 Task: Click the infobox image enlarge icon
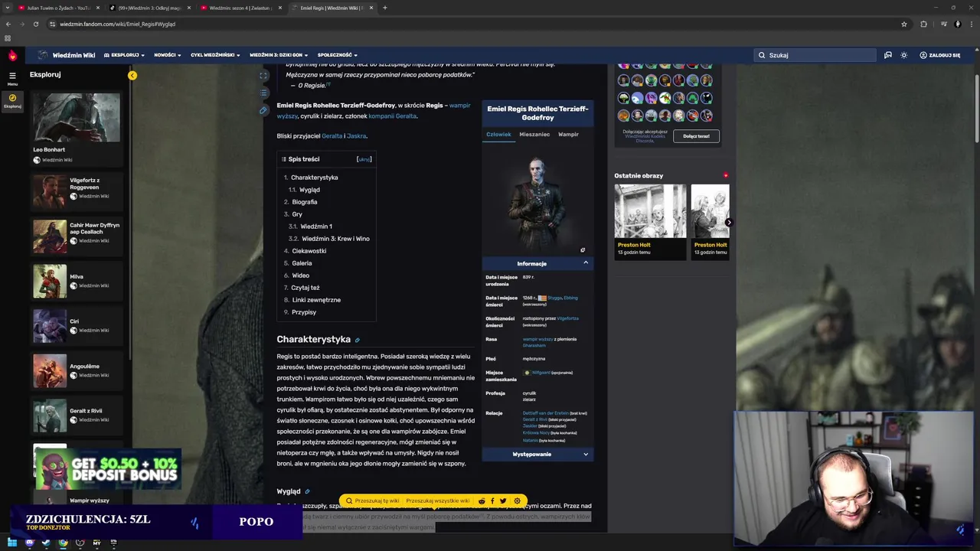pyautogui.click(x=583, y=250)
